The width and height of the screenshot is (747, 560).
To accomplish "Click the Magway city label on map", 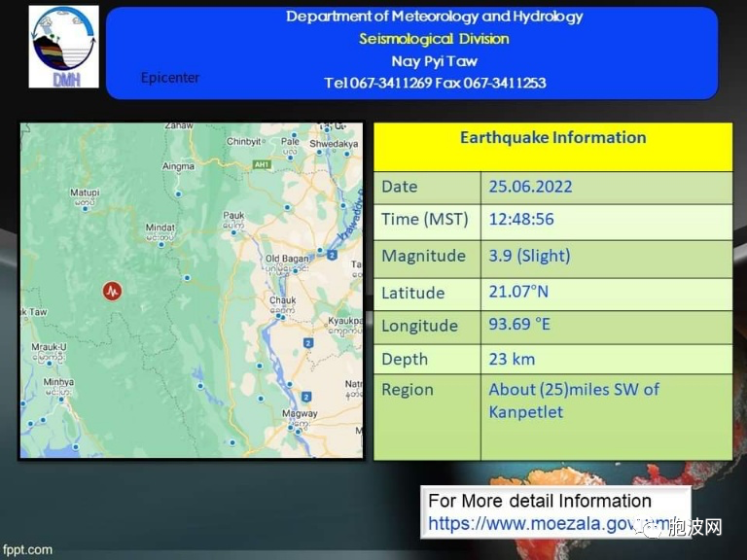I will click(x=300, y=413).
